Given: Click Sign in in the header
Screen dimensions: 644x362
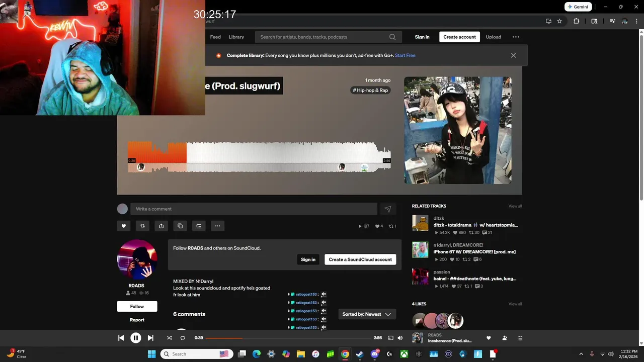Looking at the screenshot, I should (422, 37).
